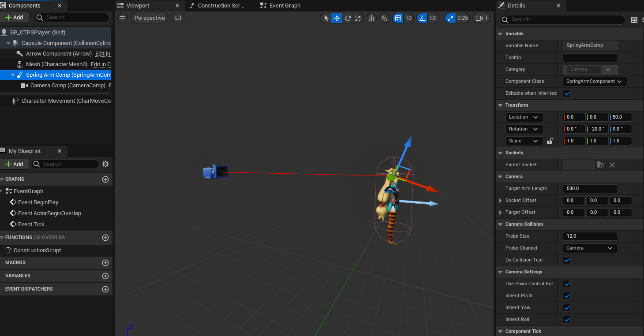Click Add button in My Blueprint panel
This screenshot has height=336, width=644.
coord(15,164)
